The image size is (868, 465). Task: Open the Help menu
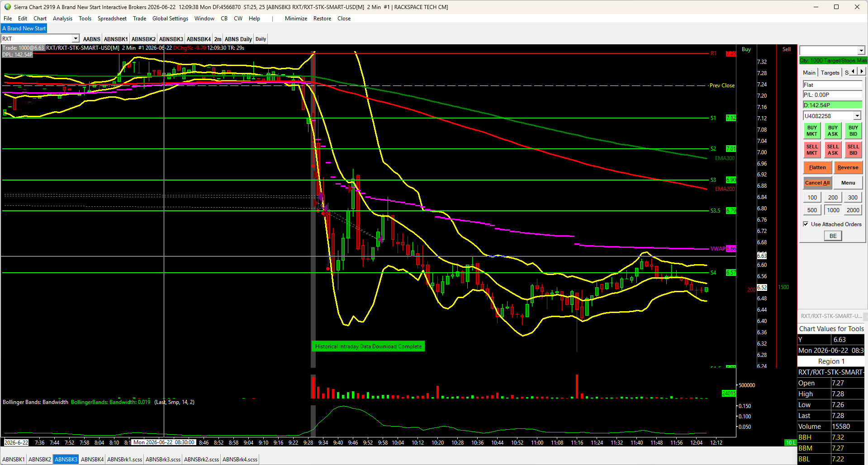pos(254,19)
